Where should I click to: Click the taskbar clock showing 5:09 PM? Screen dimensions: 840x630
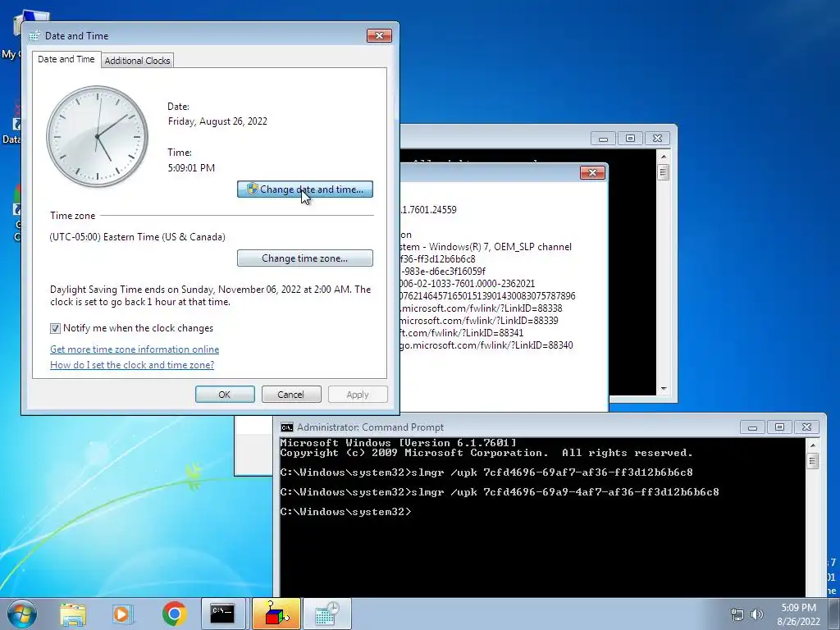coord(799,614)
